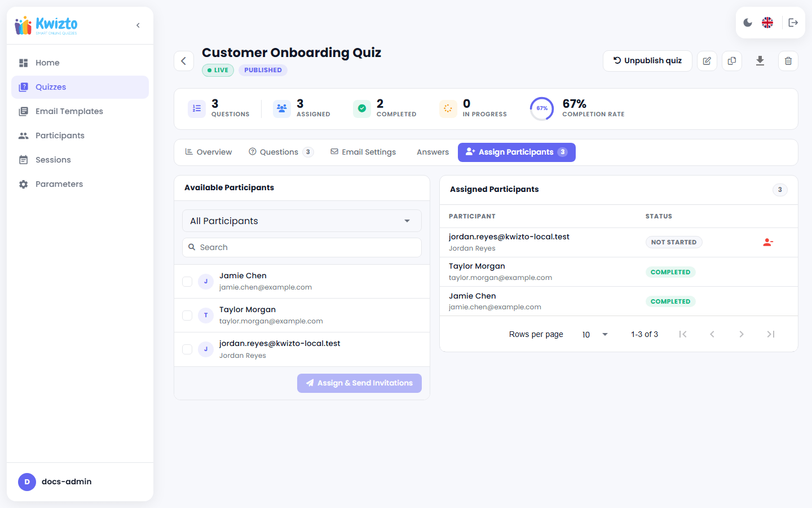This screenshot has height=508, width=812.
Task: Select the Assign Participants tab
Action: click(517, 152)
